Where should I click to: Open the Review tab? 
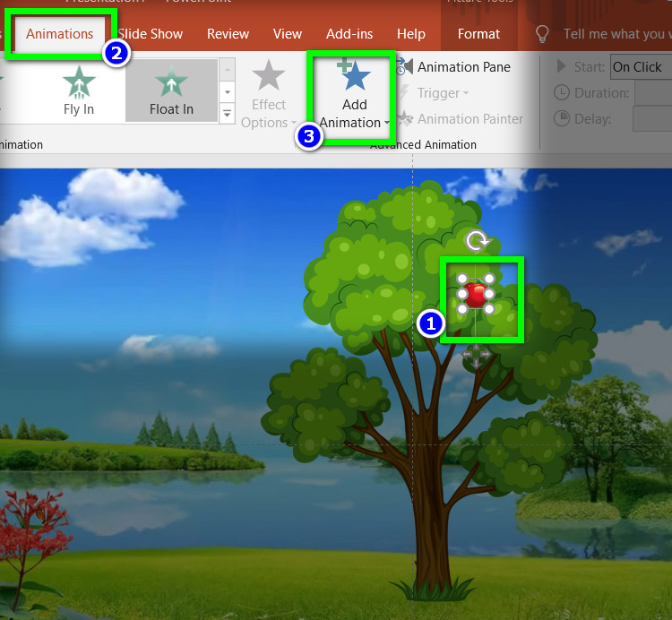click(228, 34)
